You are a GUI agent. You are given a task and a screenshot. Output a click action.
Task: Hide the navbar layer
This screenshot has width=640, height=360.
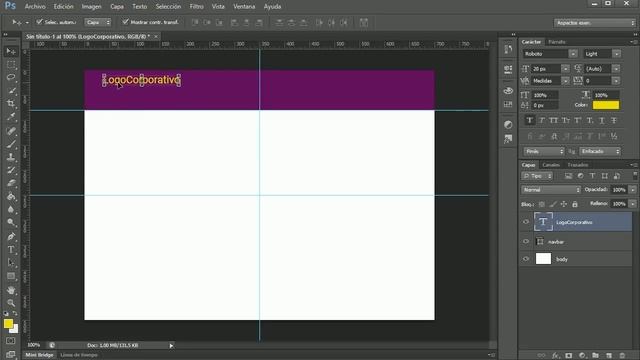pos(526,242)
